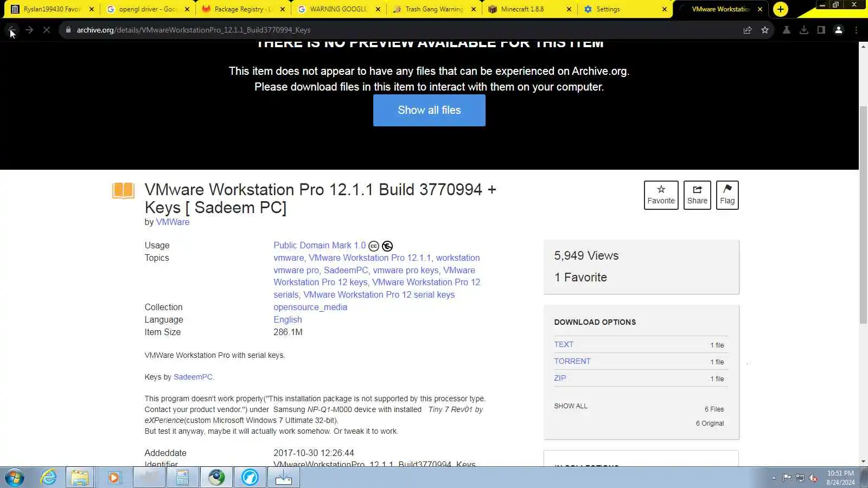Close the Minecraft 1.8.8 tab
The height and width of the screenshot is (488, 868).
569,9
